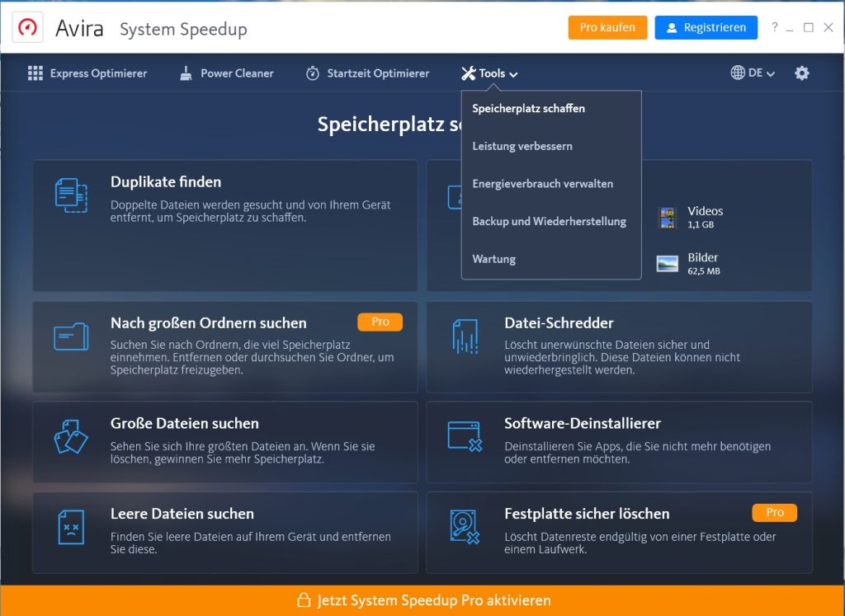Switch to Power Cleaner tab
845x616 pixels.
(226, 73)
